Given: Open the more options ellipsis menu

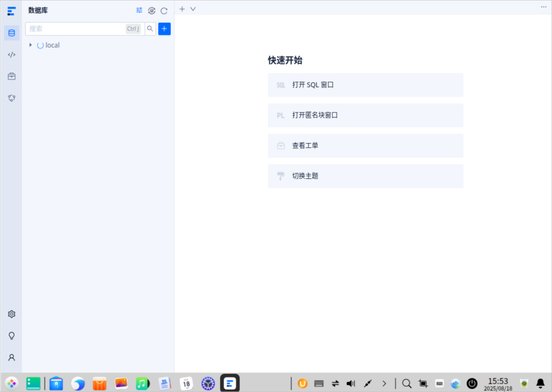Looking at the screenshot, I should [x=544, y=7].
